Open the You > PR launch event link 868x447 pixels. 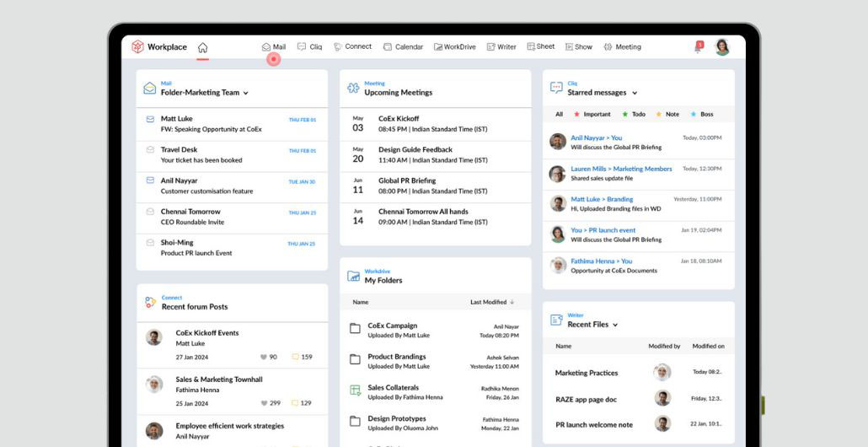[x=603, y=230]
